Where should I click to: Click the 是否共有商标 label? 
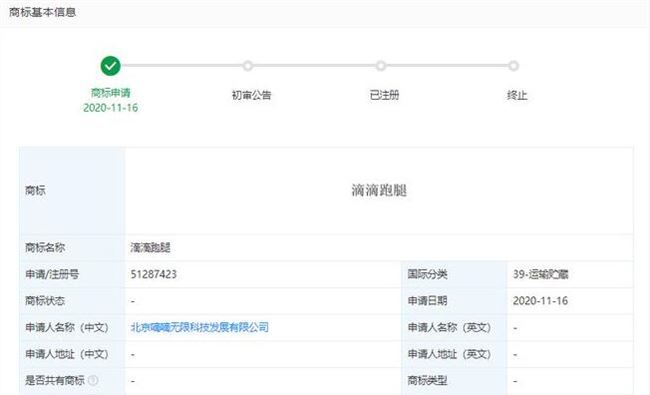click(x=55, y=380)
